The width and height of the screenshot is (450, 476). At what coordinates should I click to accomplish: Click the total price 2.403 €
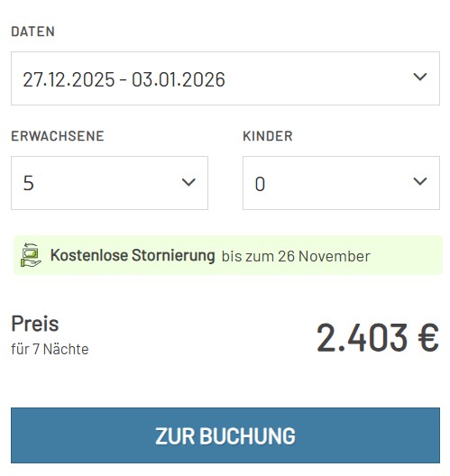378,337
